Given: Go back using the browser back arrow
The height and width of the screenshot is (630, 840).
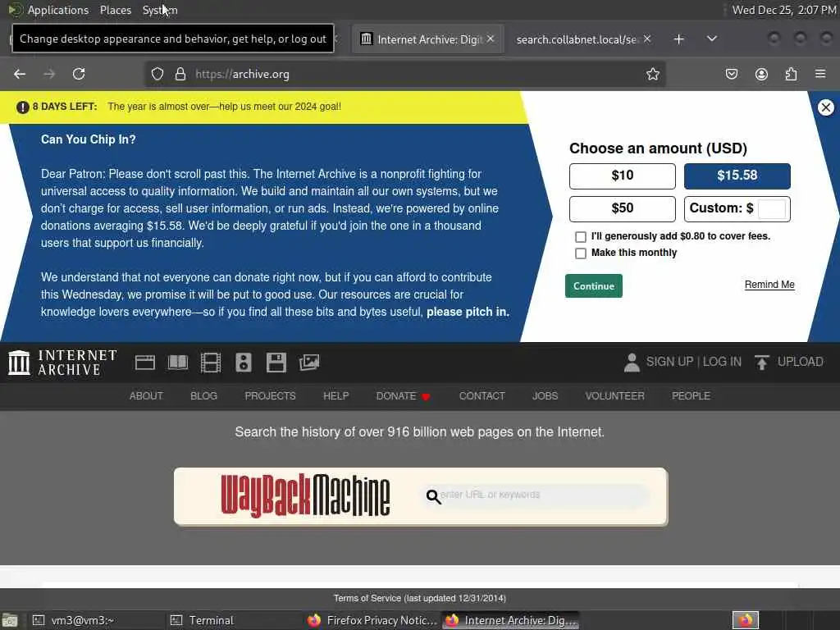Looking at the screenshot, I should (x=20, y=74).
